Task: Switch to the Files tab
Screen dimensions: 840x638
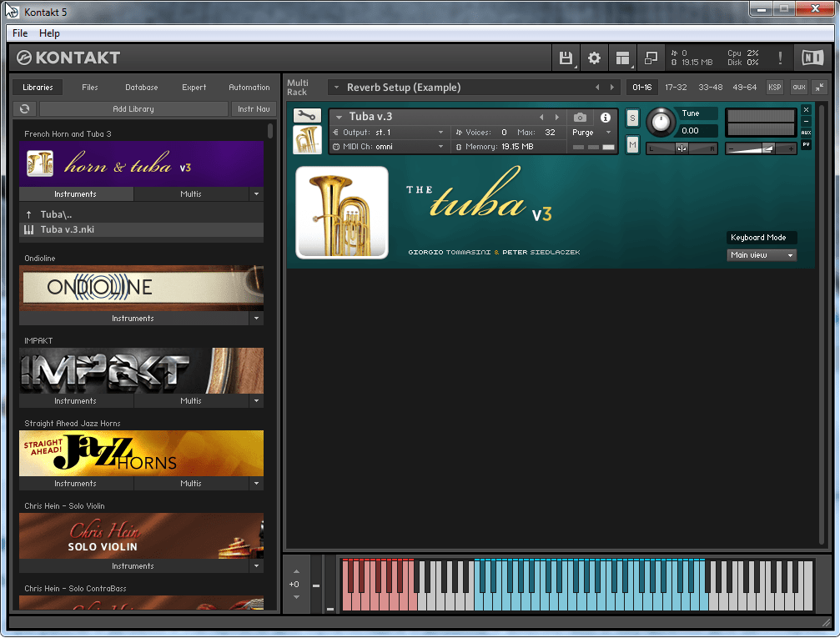Action: coord(90,88)
